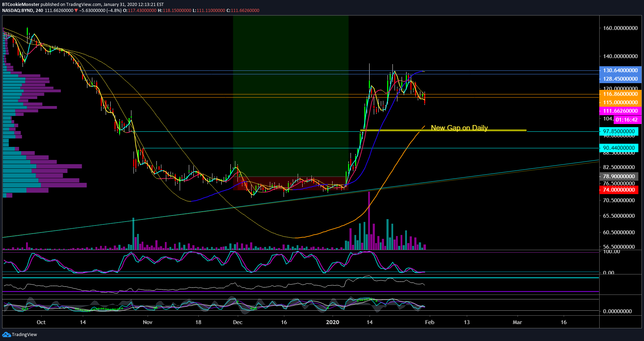Click the 65.50 price axis label
Viewport: 644px width, 341px height.
[619, 216]
